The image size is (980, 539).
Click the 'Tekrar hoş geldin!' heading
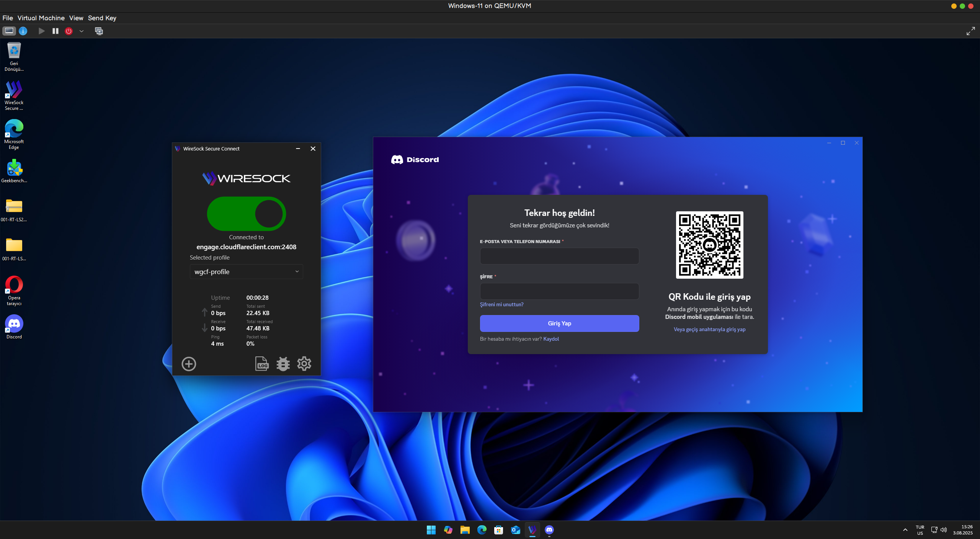coord(559,213)
